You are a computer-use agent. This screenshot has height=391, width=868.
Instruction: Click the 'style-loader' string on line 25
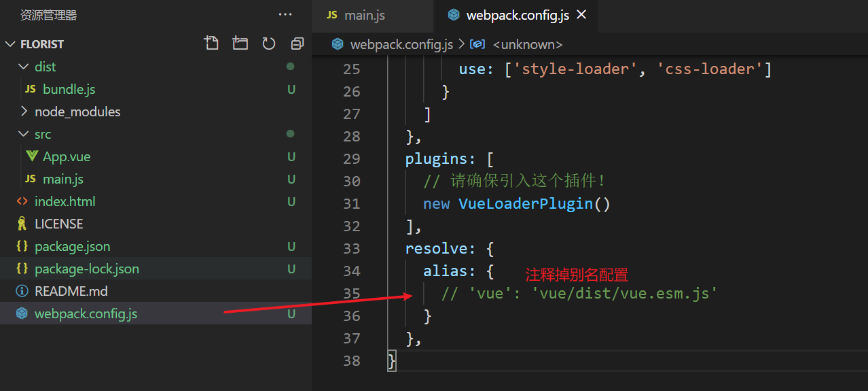[576, 69]
